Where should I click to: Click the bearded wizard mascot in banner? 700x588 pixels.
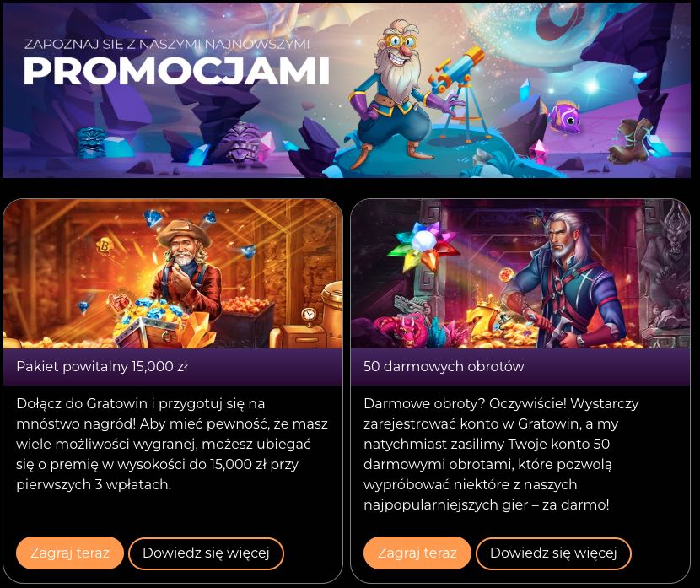pyautogui.click(x=393, y=91)
